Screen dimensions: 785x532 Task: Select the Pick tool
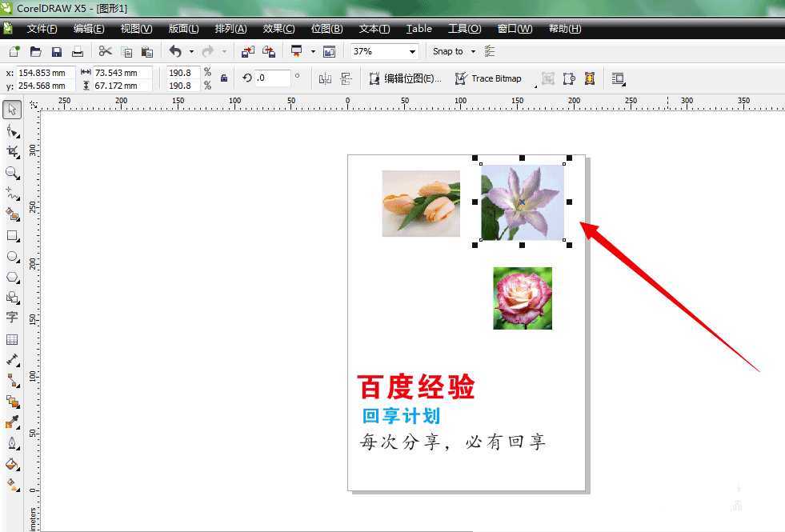tap(12, 110)
